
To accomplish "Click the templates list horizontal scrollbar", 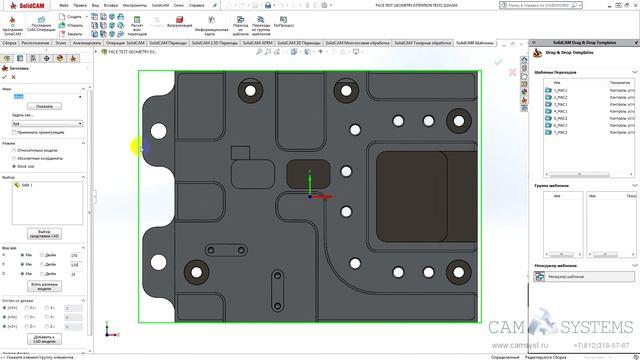I will [579, 174].
